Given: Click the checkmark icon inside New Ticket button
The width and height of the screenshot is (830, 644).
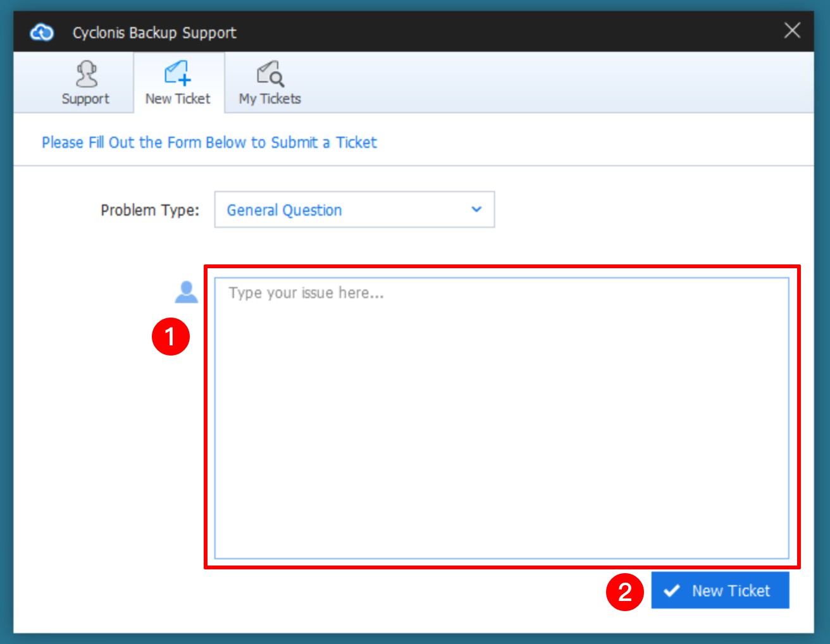Looking at the screenshot, I should (x=671, y=590).
